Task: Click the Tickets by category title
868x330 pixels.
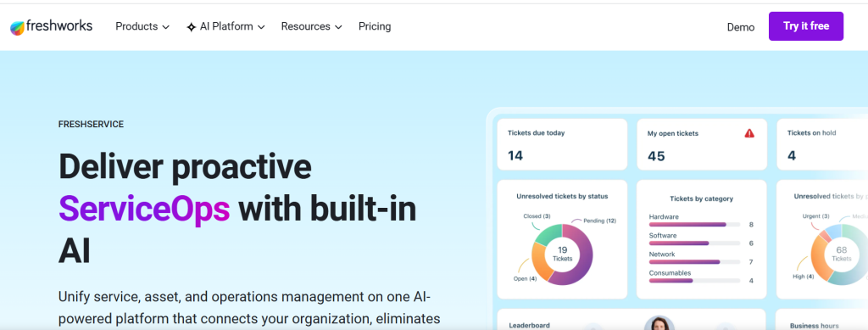Action: (701, 199)
